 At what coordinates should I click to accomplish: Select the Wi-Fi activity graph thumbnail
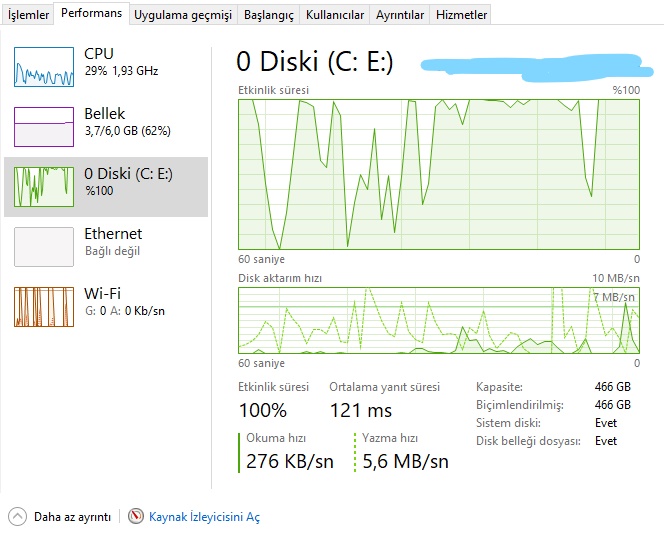tap(44, 306)
